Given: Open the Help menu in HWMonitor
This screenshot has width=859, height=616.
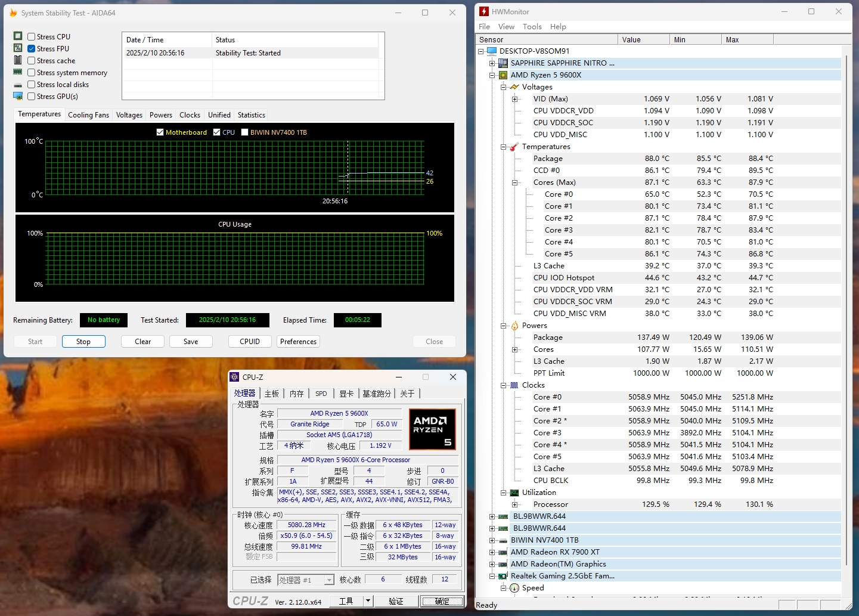Looking at the screenshot, I should (558, 26).
